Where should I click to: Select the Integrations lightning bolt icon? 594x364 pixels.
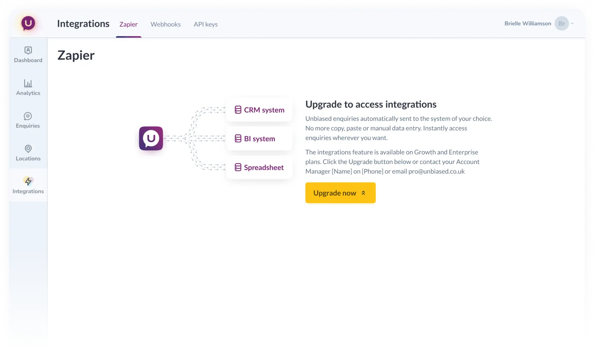[28, 181]
